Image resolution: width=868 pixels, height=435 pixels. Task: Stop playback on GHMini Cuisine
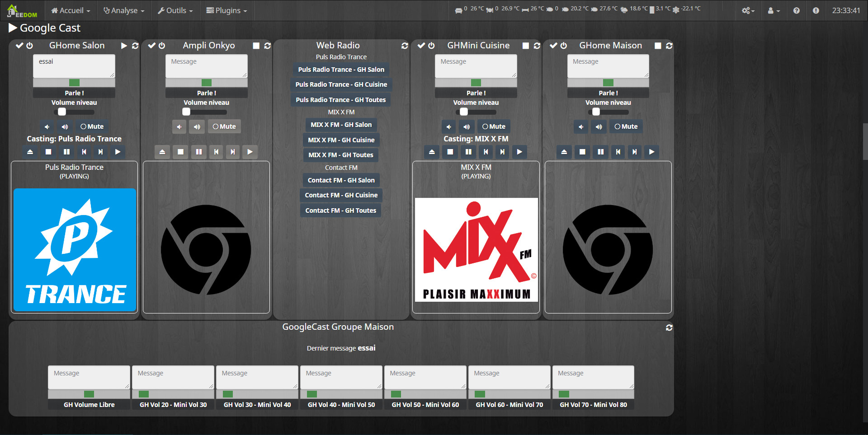click(450, 152)
